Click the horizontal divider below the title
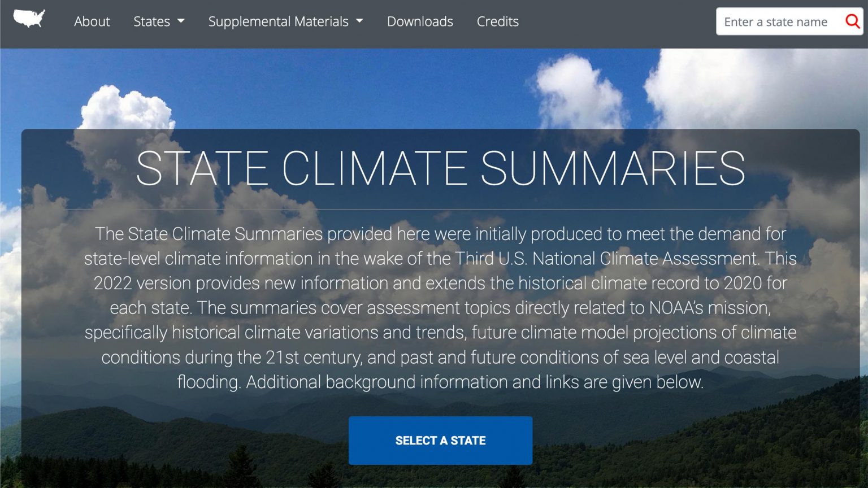 [x=440, y=210]
